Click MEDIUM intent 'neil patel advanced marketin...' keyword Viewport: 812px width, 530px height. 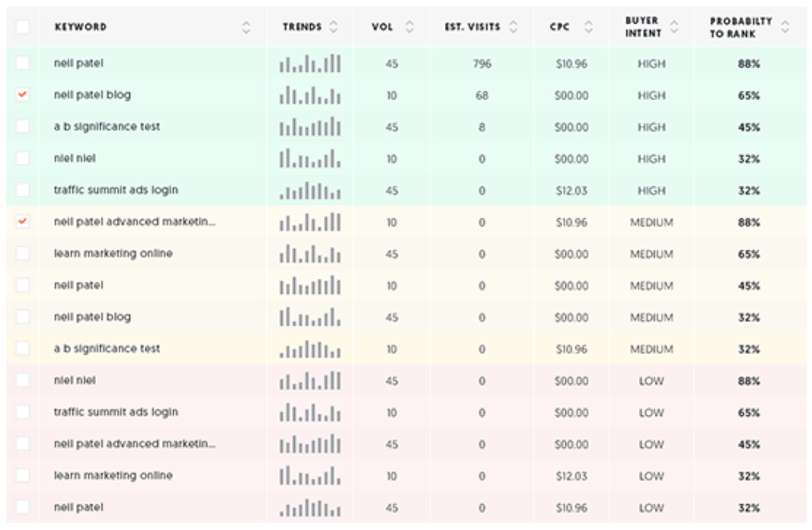coord(135,222)
